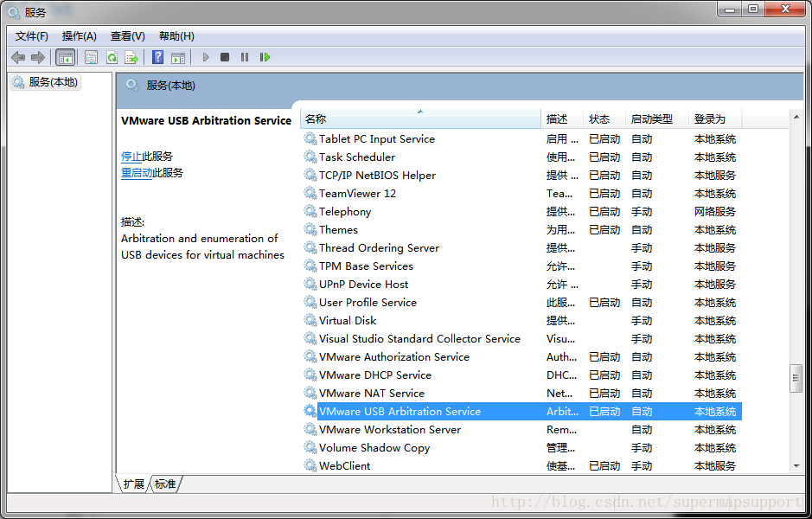Open the 查看(V) menu

tap(128, 36)
